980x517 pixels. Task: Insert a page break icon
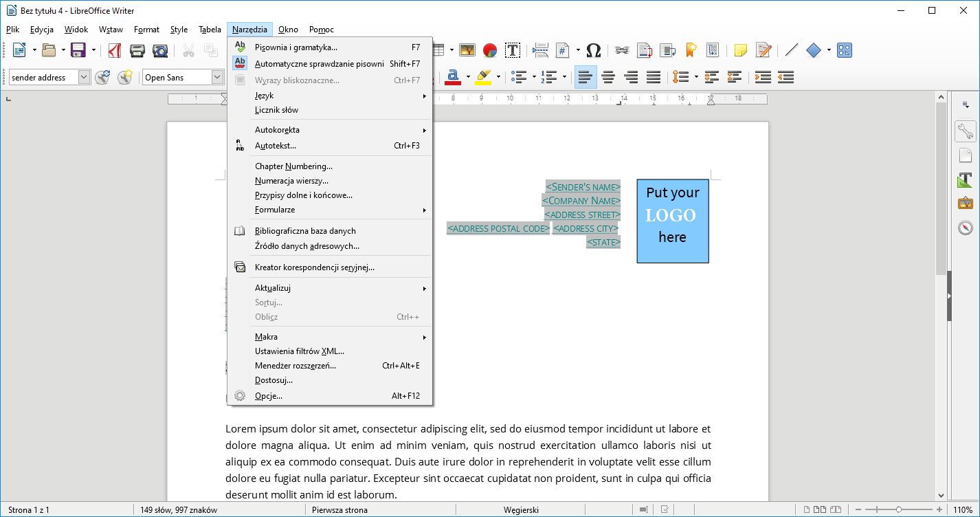[x=540, y=50]
